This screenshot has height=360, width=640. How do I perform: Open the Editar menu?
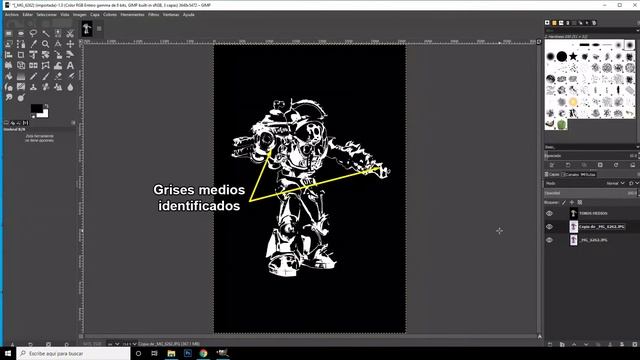tap(28, 15)
